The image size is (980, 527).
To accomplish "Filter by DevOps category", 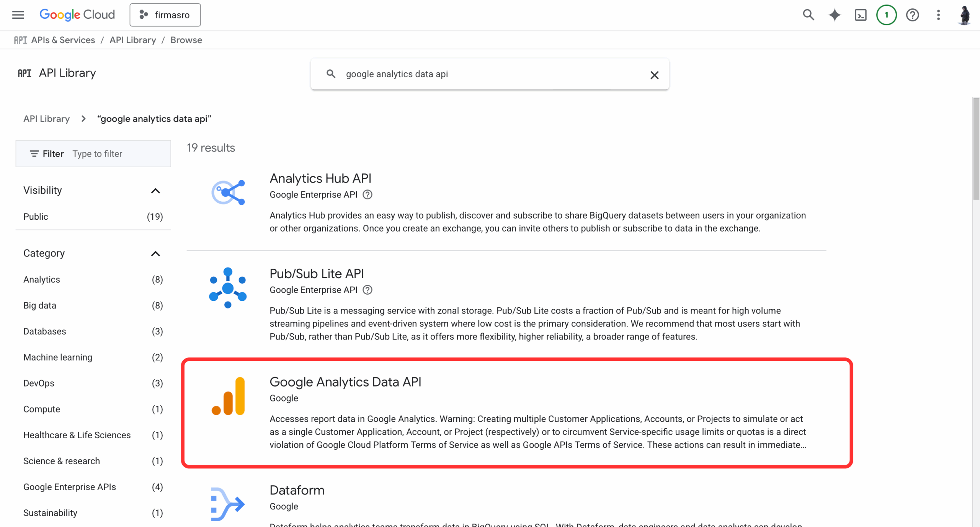I will [x=93, y=383].
